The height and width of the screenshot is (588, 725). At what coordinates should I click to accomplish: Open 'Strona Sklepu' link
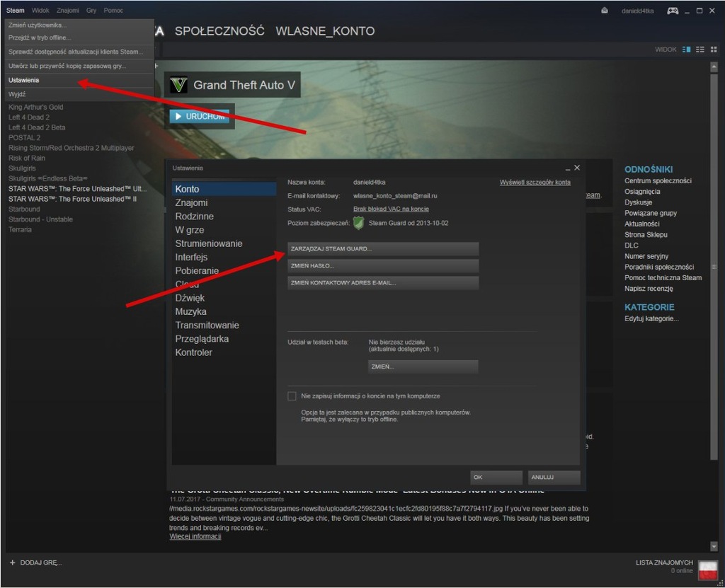point(646,234)
